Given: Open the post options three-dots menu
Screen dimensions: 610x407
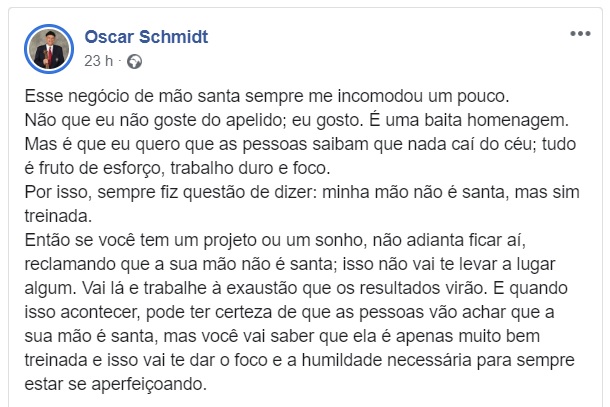Looking at the screenshot, I should [580, 34].
